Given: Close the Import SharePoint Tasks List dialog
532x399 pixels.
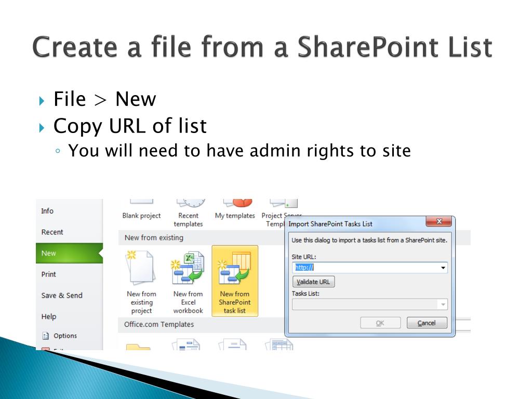Looking at the screenshot, I should 438,221.
